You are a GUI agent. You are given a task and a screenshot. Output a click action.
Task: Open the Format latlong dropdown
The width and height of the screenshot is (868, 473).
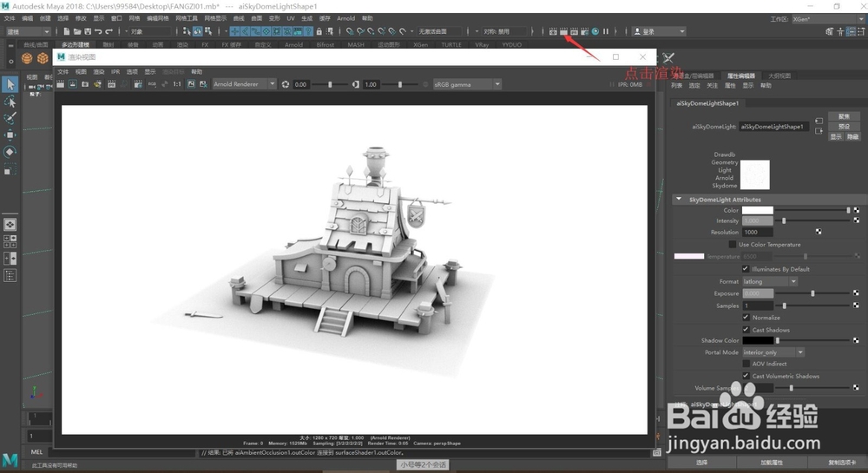[769, 281]
